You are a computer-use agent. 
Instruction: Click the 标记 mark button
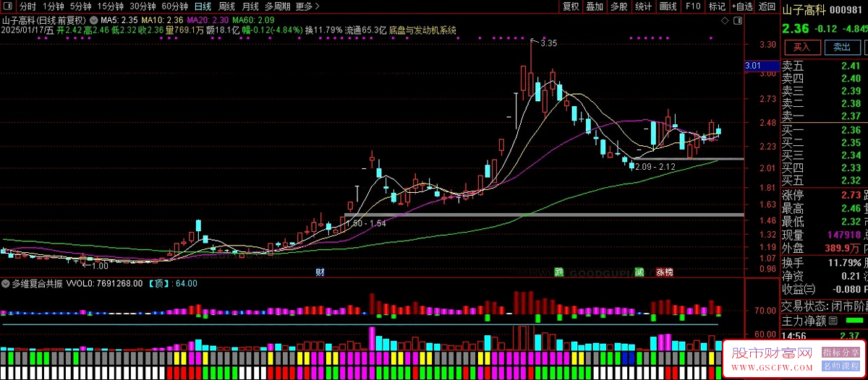click(x=717, y=7)
